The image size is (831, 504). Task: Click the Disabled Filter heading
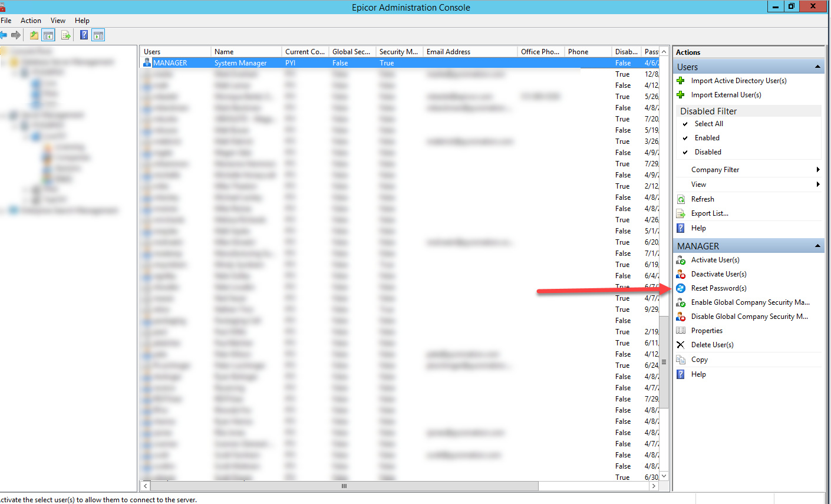708,111
